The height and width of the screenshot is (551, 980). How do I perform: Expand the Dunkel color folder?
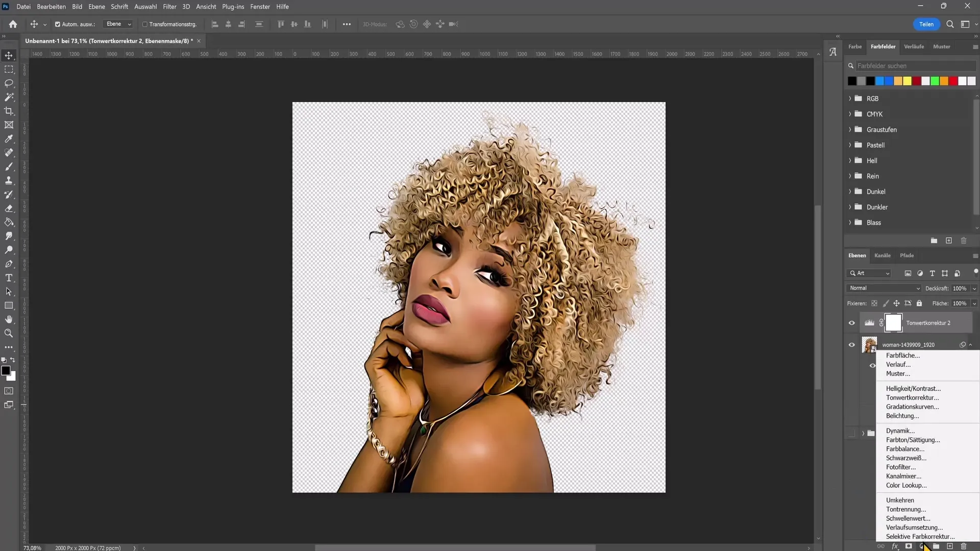click(850, 191)
